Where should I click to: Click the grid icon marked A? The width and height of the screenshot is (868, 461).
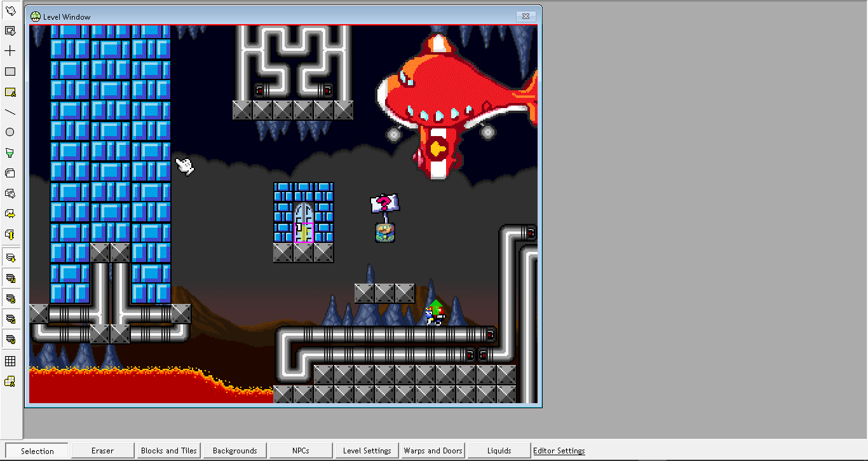(10, 382)
